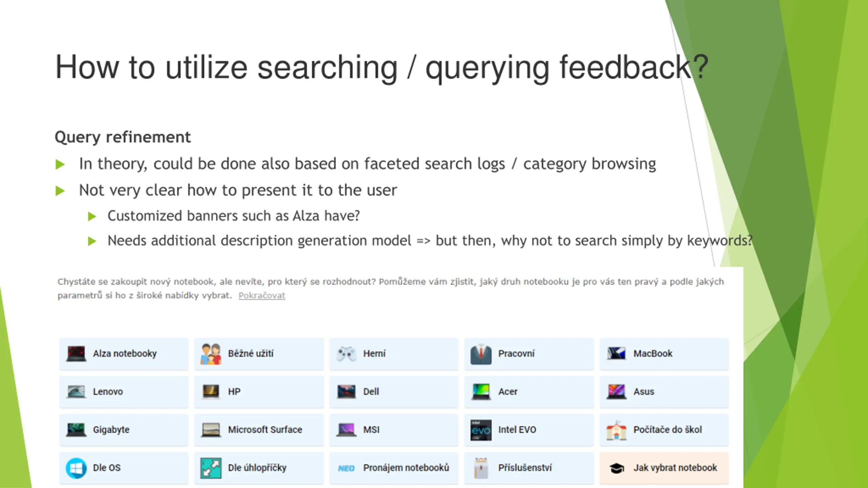This screenshot has height=488, width=868.
Task: Click the graduation cap icon
Action: 617,468
